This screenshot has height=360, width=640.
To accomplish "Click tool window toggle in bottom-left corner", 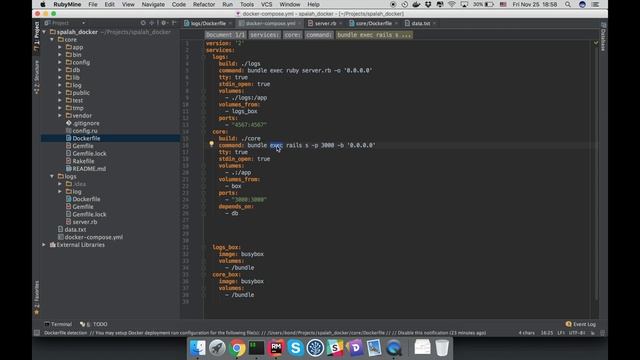I will [x=37, y=333].
